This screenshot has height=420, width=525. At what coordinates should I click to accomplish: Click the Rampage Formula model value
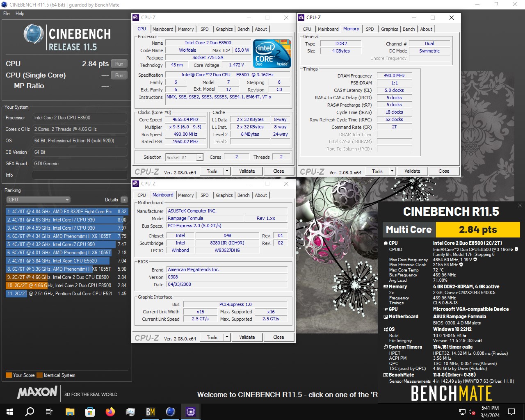(x=205, y=218)
